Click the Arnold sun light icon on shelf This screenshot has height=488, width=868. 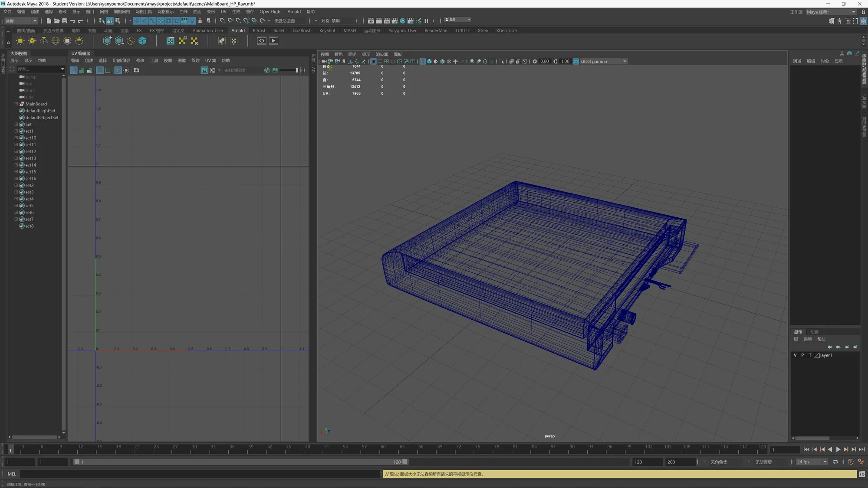tap(20, 41)
